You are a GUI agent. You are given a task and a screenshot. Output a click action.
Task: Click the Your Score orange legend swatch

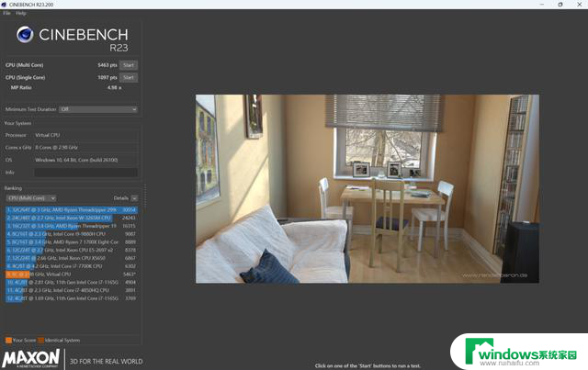click(8, 341)
